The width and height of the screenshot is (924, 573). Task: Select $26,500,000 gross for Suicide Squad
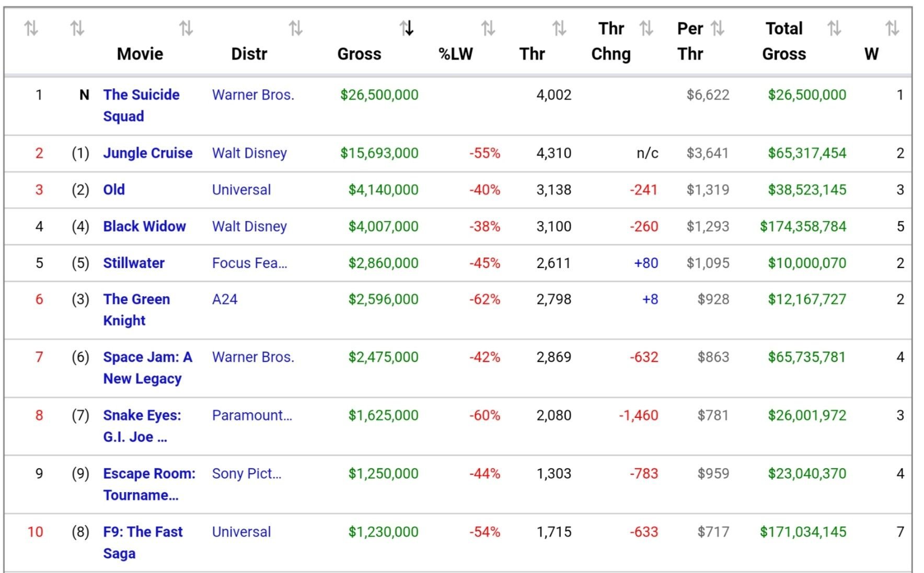pyautogui.click(x=379, y=95)
